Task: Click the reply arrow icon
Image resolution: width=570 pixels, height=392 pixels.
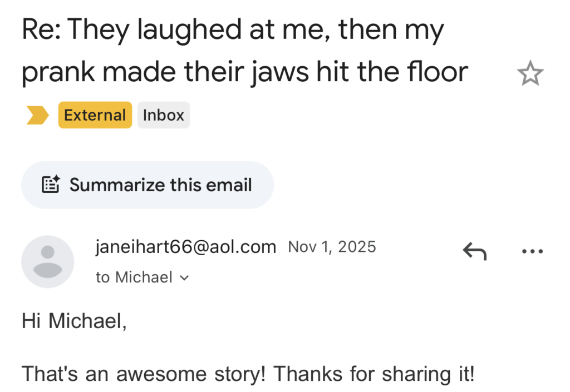Action: click(x=474, y=252)
